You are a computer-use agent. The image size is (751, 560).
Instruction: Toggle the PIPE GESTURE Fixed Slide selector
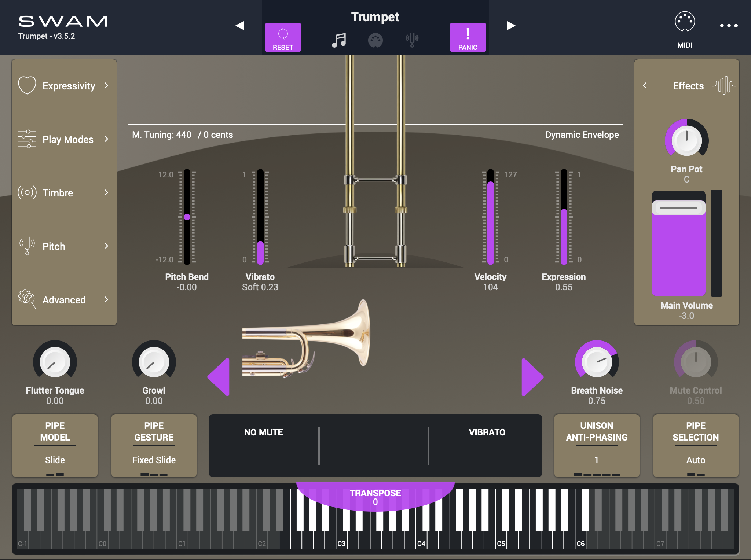point(154,445)
